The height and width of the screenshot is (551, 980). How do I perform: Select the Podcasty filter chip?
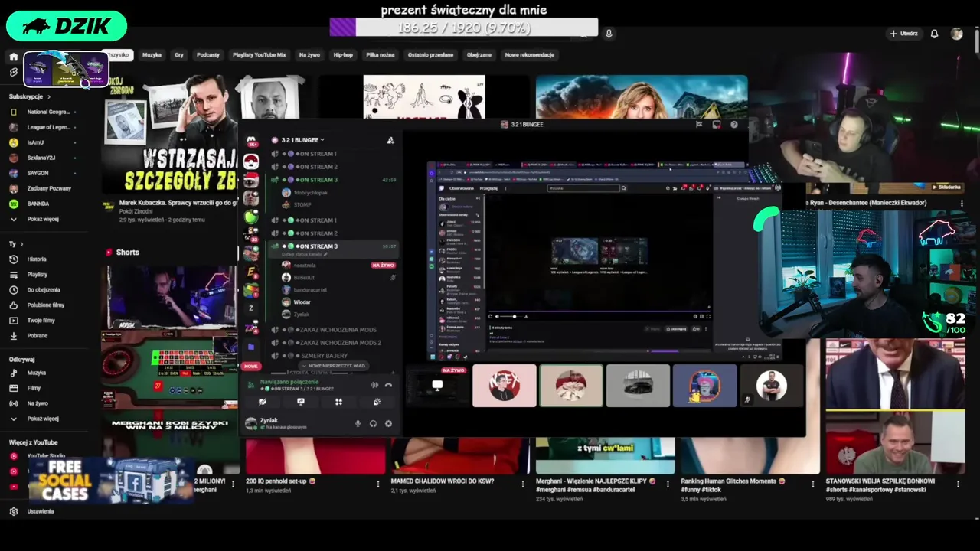click(208, 55)
